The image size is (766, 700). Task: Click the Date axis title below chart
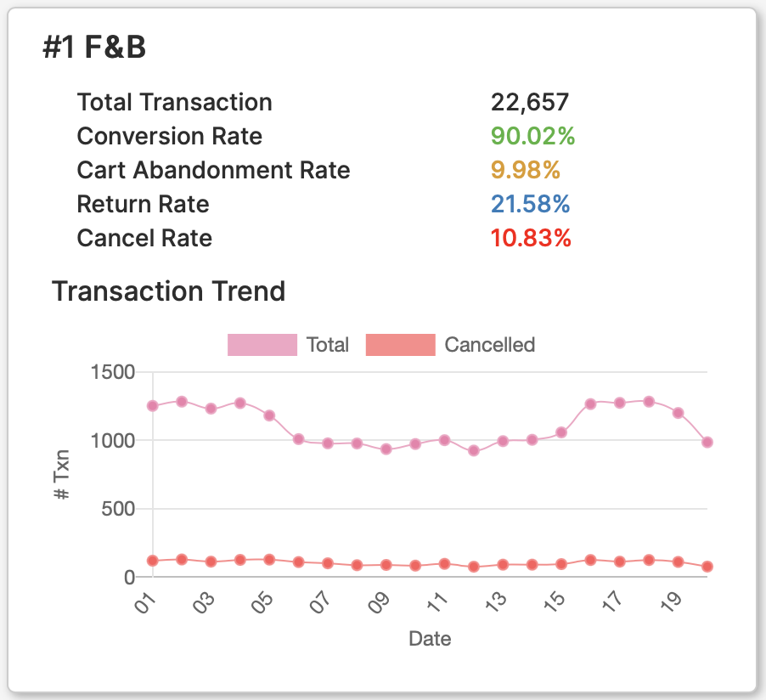430,638
